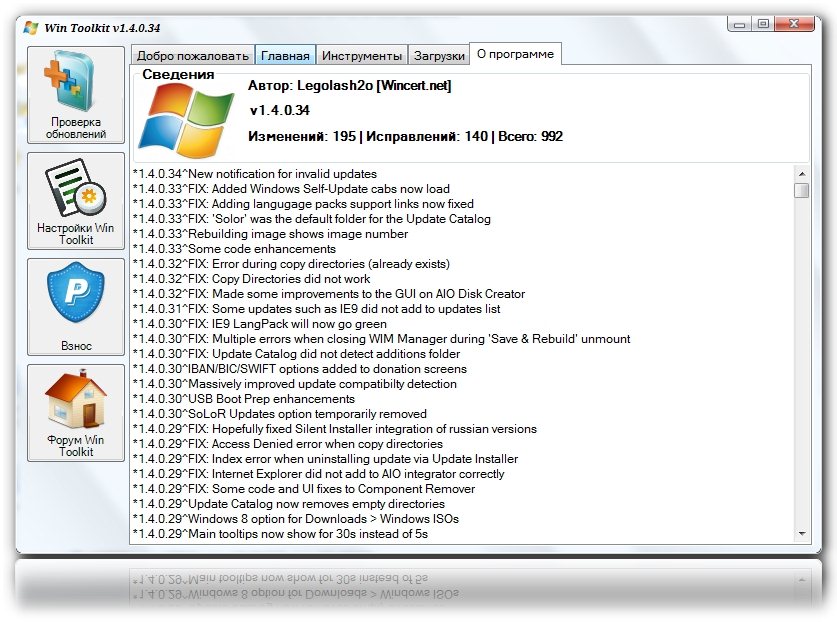Switch to the Добро пожаловать tab
The image size is (837, 622).
pyautogui.click(x=192, y=56)
